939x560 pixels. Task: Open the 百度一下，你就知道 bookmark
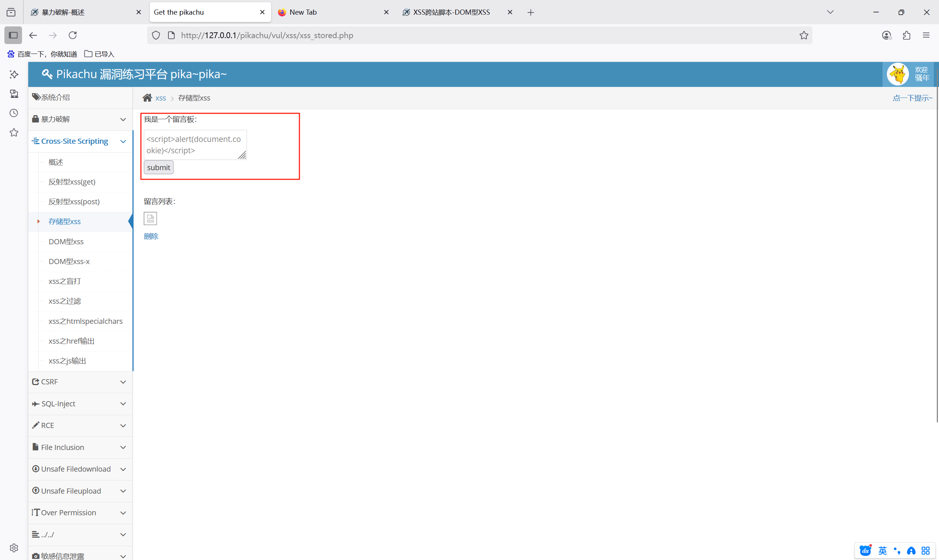pos(42,54)
